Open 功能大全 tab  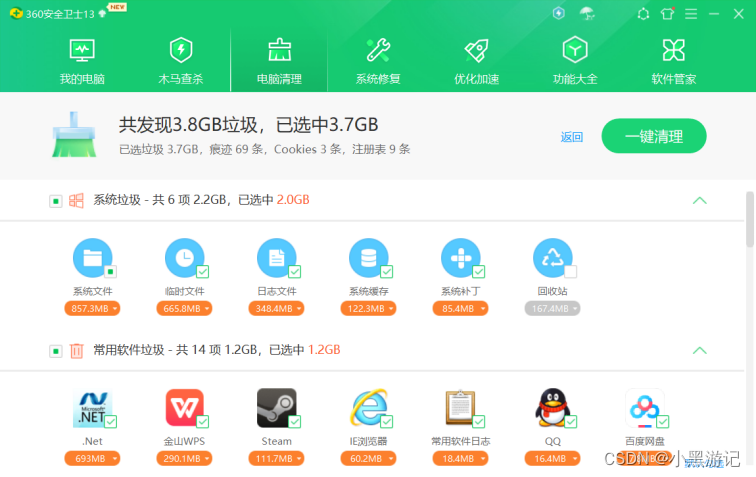(x=575, y=61)
